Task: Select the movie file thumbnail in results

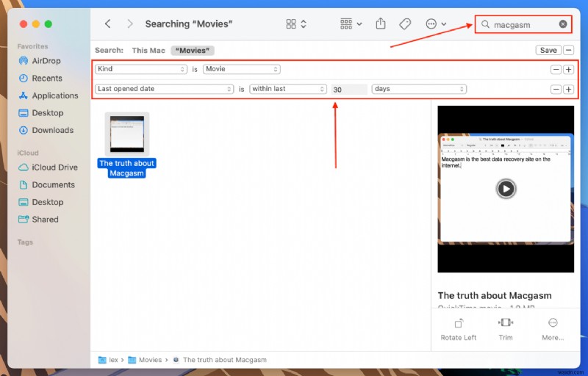Action: pos(126,134)
